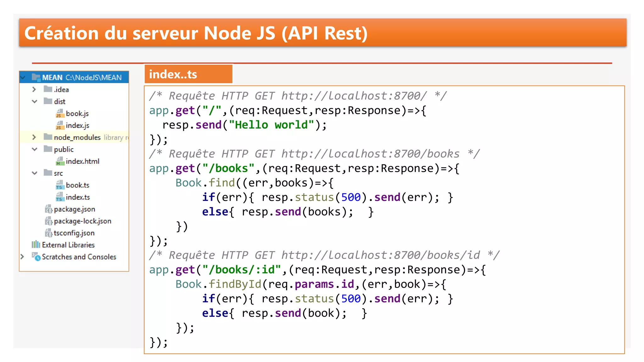Select book.ts under src
The image size is (644, 362).
(x=78, y=185)
